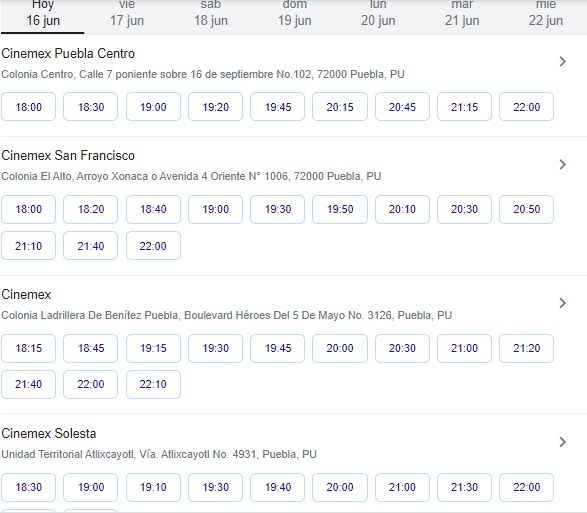This screenshot has width=587, height=513.
Task: Choose 20:00 showtime at Cinemex Solesta
Action: [x=340, y=487]
